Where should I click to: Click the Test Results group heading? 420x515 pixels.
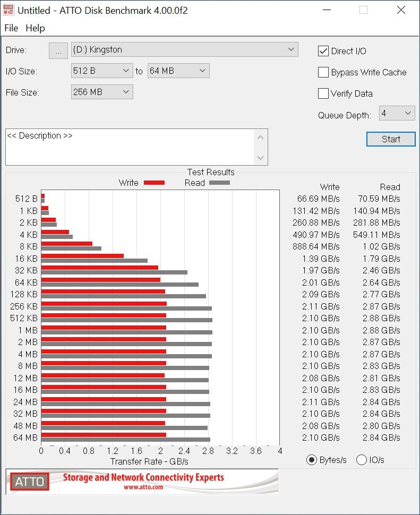[x=211, y=172]
